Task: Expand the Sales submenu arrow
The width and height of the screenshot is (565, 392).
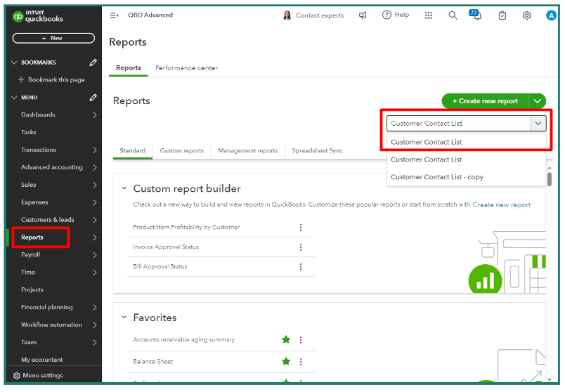Action: [94, 185]
